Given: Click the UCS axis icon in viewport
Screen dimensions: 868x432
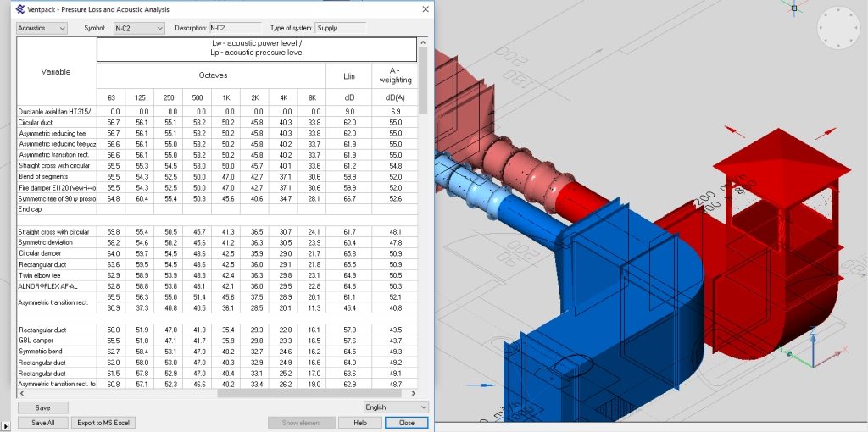Looking at the screenshot, I should coord(814,349).
